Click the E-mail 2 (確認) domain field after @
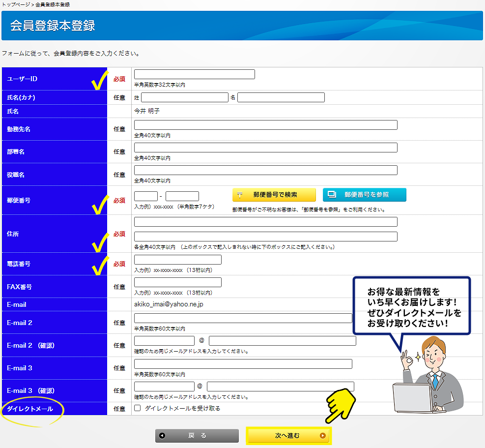This screenshot has height=448, width=485. 282,341
